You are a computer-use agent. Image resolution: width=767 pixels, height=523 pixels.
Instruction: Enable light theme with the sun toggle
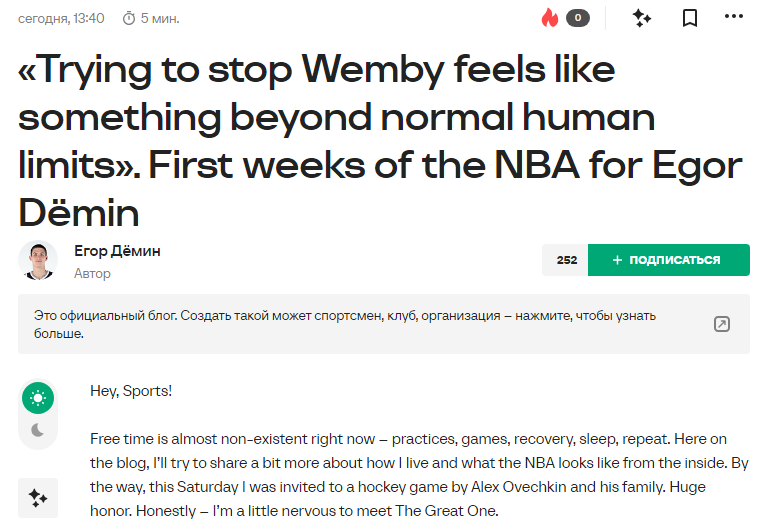tap(38, 398)
